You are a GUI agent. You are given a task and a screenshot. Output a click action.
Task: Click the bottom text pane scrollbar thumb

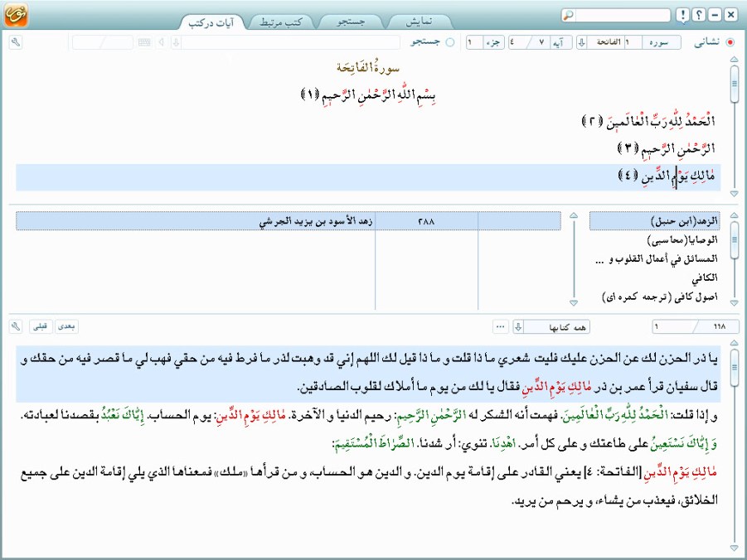click(x=734, y=368)
